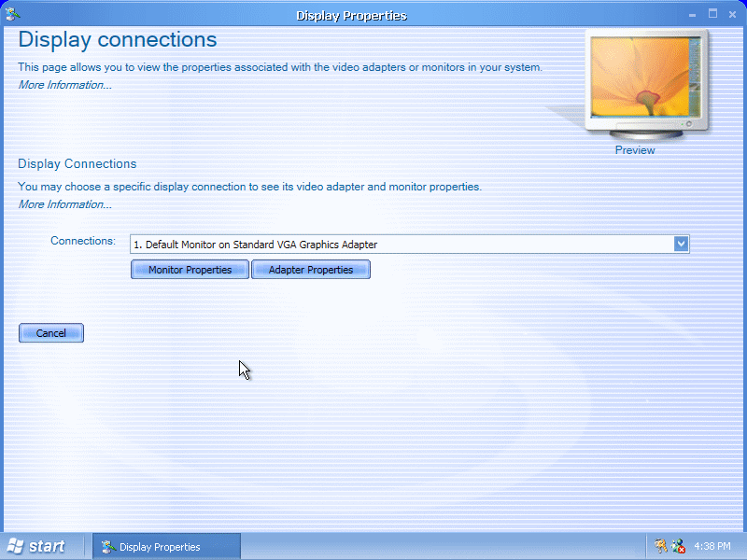This screenshot has height=560, width=747.
Task: Click the network users icon with red X in the tray
Action: [678, 546]
